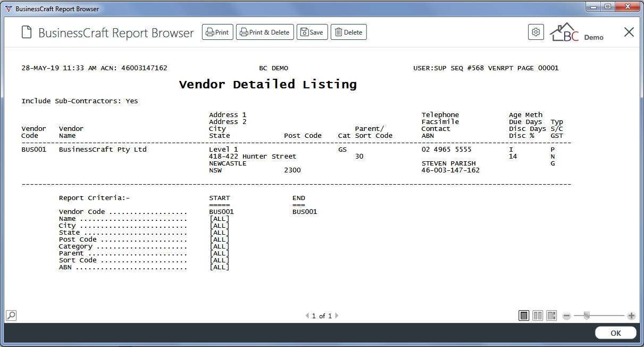Click the post code 2300

(292, 170)
